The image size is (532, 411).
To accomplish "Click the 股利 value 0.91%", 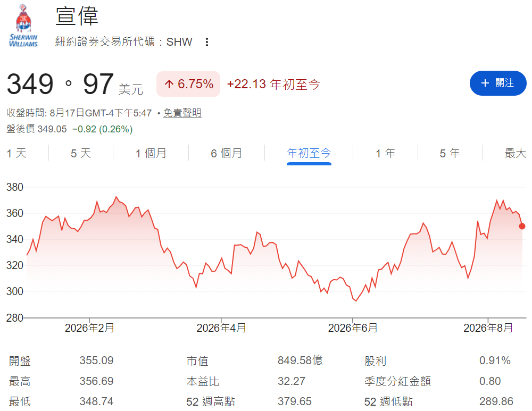I will pos(495,360).
